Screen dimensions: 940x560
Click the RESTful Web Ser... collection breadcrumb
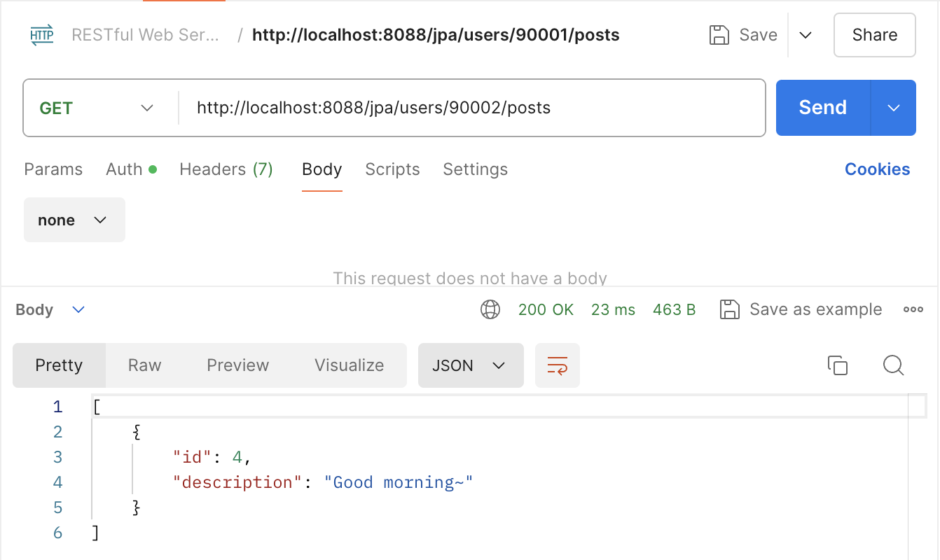coord(145,35)
